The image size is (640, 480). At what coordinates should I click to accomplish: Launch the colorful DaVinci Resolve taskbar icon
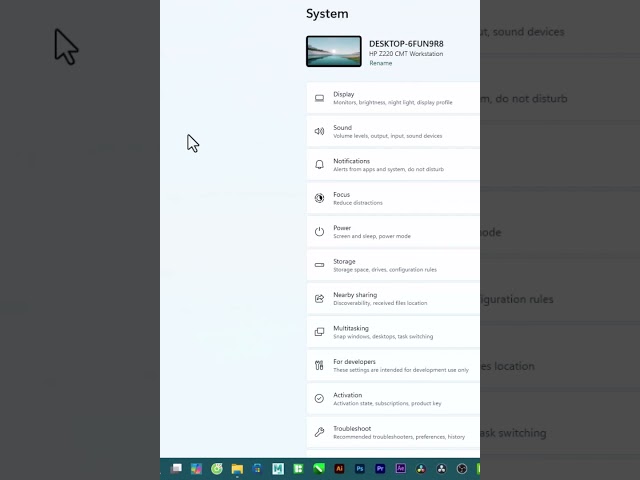(x=421, y=469)
